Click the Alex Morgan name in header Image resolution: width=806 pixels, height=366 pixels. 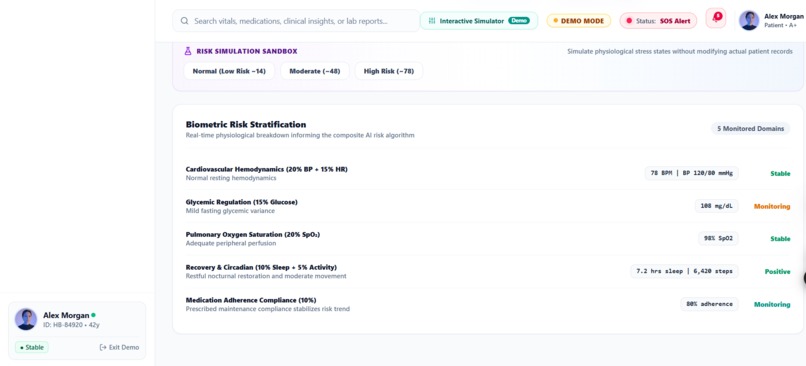784,16
